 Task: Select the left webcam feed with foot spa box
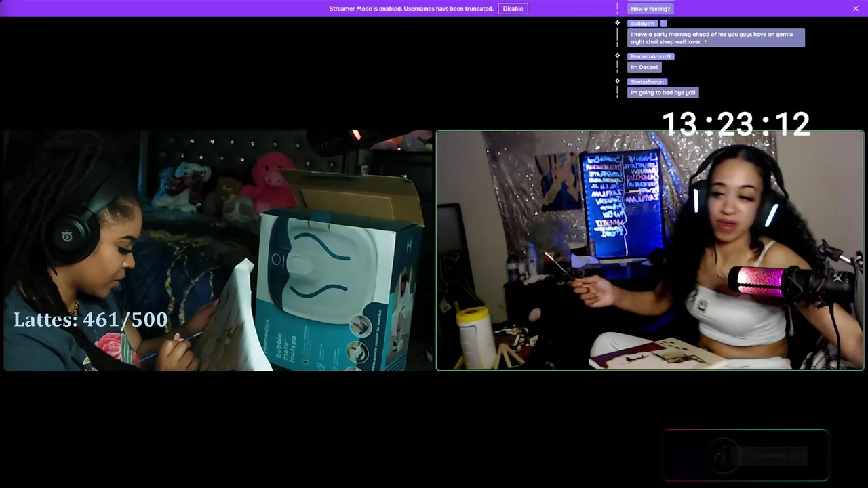click(x=218, y=251)
